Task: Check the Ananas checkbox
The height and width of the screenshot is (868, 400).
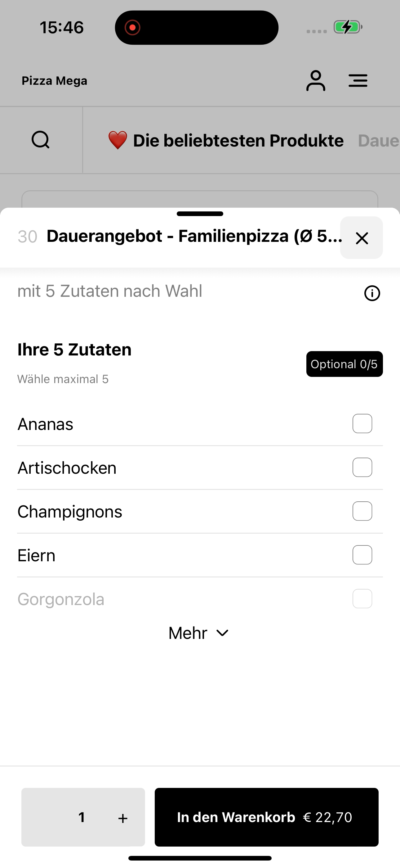Action: pos(362,423)
